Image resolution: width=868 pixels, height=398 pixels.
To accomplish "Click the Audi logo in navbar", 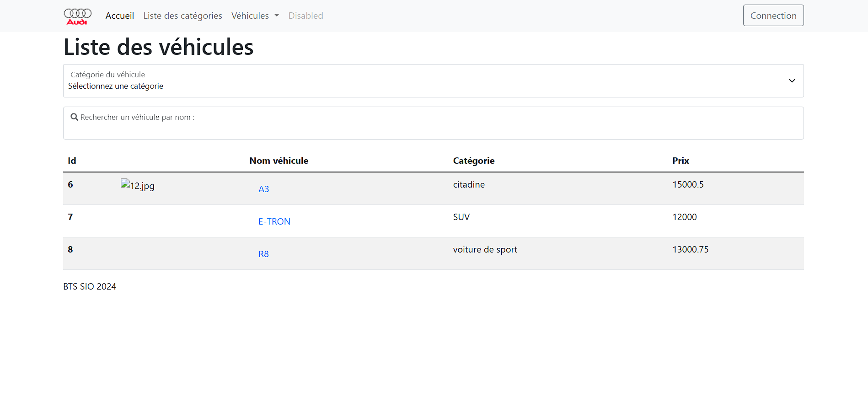I will point(78,16).
